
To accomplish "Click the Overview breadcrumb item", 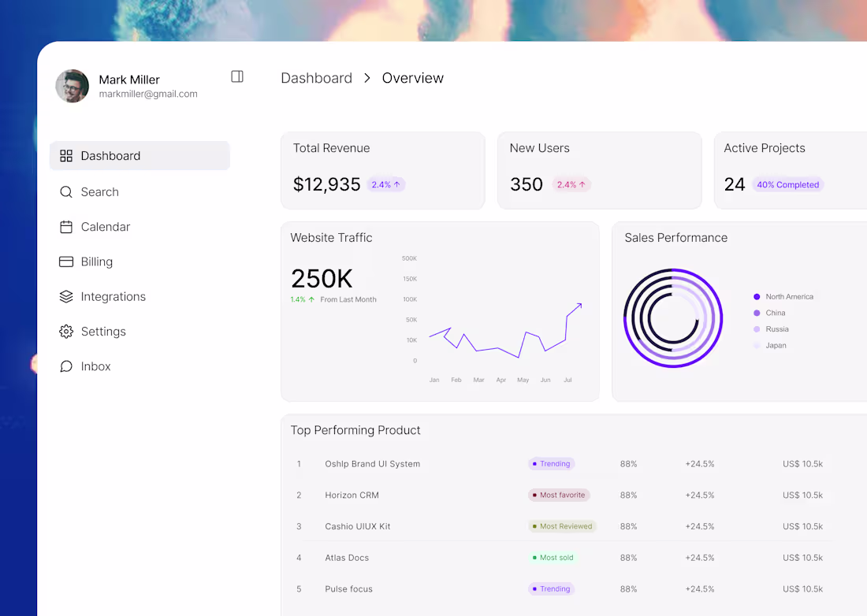I will click(x=412, y=78).
